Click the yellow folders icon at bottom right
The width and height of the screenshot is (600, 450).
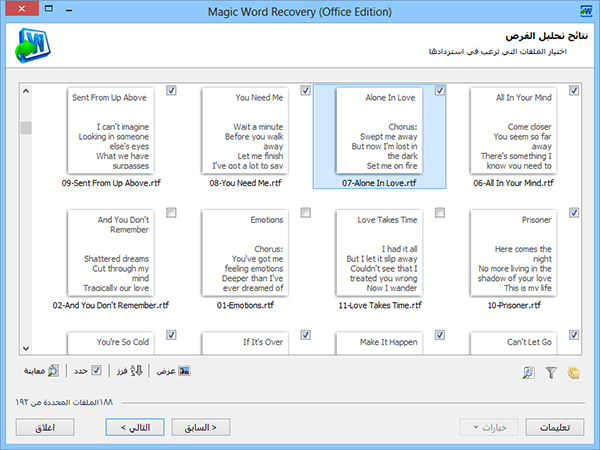pos(573,372)
